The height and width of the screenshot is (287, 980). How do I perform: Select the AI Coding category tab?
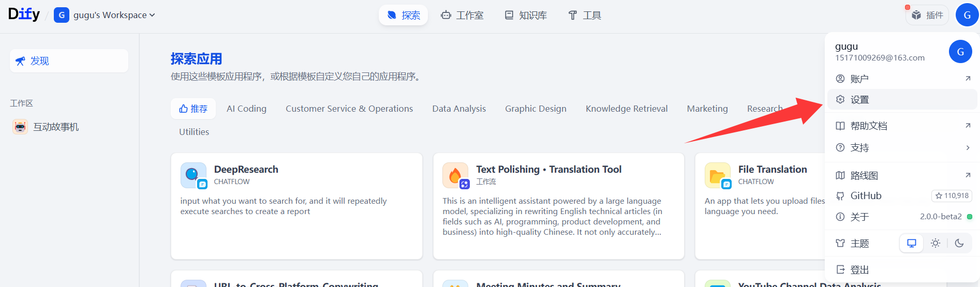tap(246, 109)
